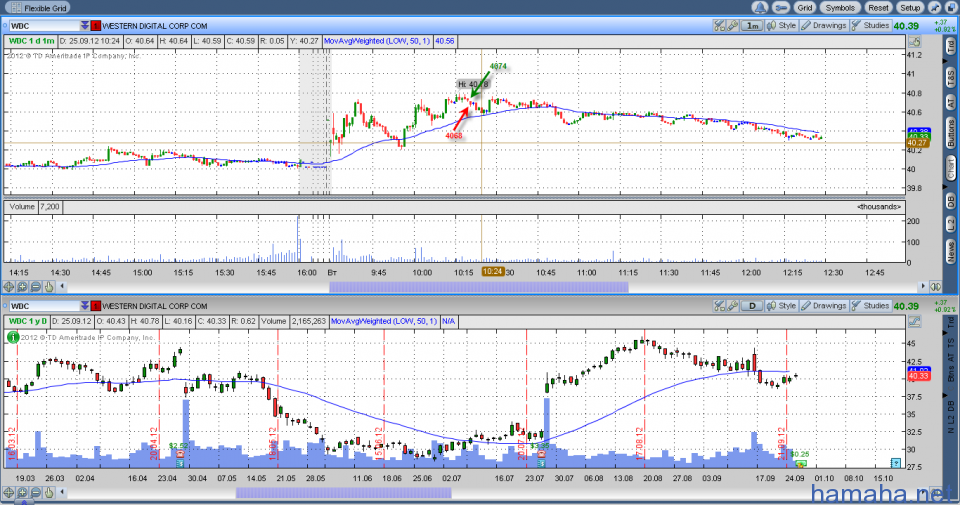Select the pan hand tool under the upper chart
Image resolution: width=960 pixels, height=505 pixels.
tap(49, 286)
